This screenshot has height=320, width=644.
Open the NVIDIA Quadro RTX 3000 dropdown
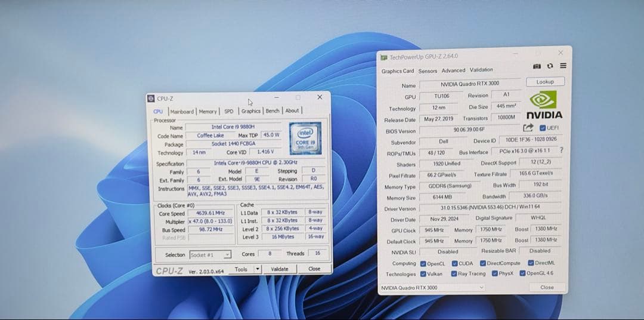click(x=432, y=288)
